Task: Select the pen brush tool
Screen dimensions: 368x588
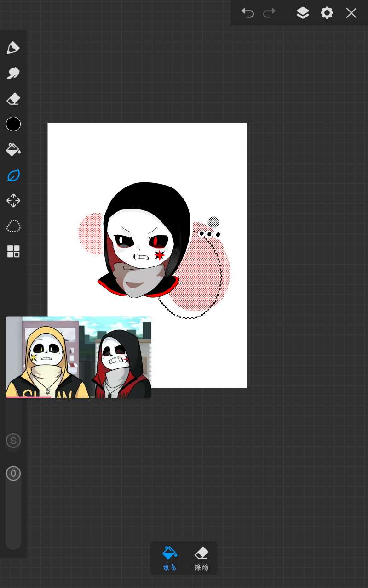Action: (x=13, y=48)
